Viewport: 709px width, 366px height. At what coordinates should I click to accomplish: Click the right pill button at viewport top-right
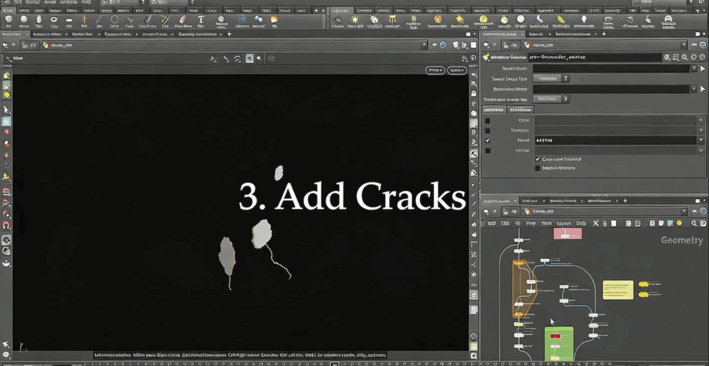pyautogui.click(x=457, y=70)
